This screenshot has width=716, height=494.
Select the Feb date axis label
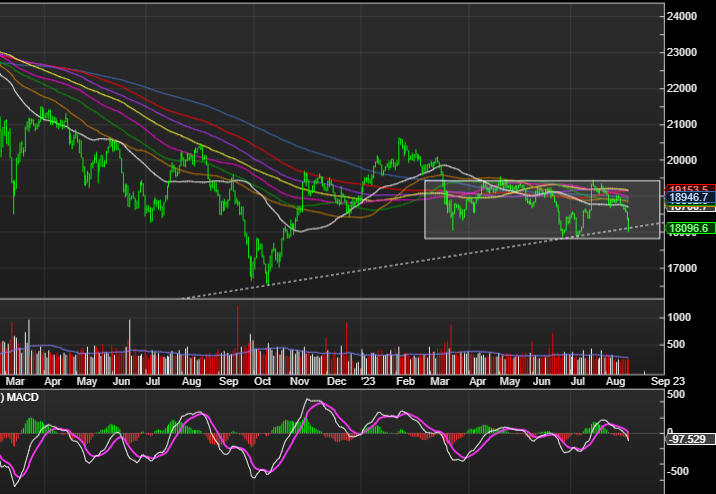pos(405,382)
